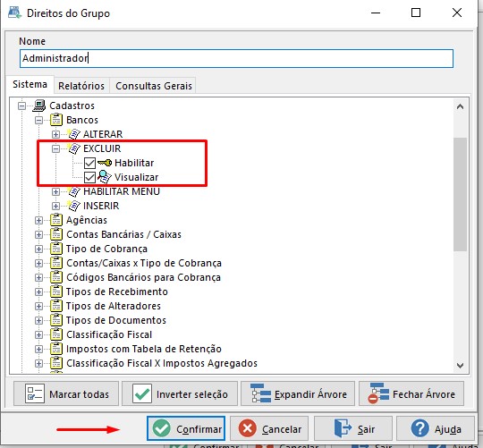Switch to the Sistema tab
Screen dimensions: 483x448
click(x=30, y=84)
